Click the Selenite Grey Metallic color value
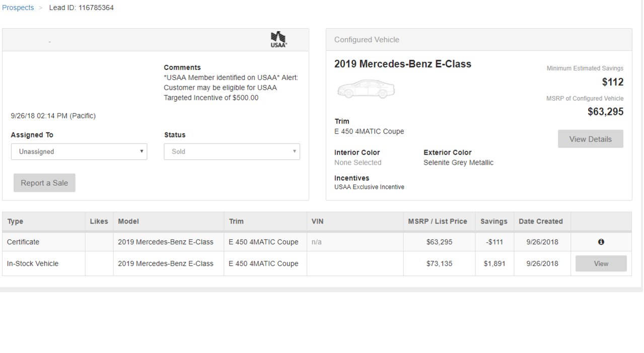The image size is (644, 353). 458,163
